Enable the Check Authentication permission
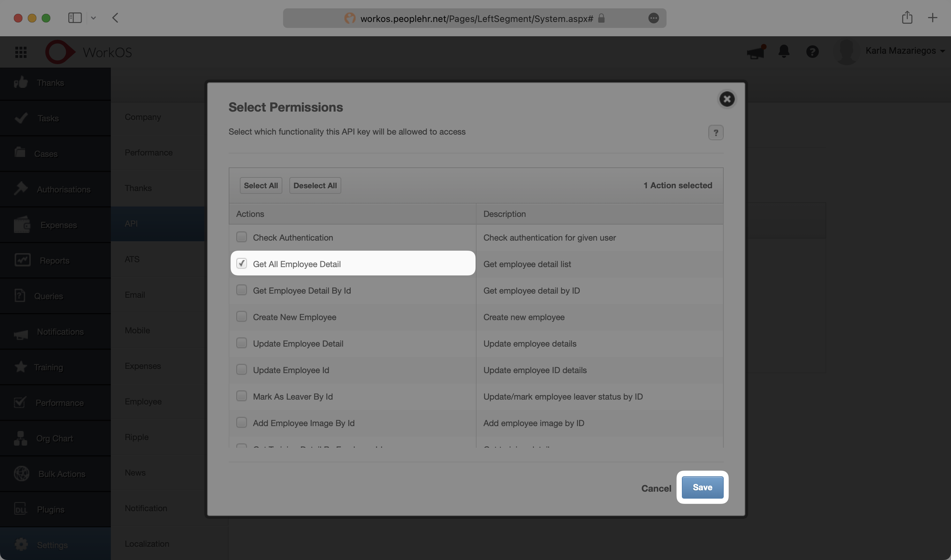 click(x=242, y=237)
